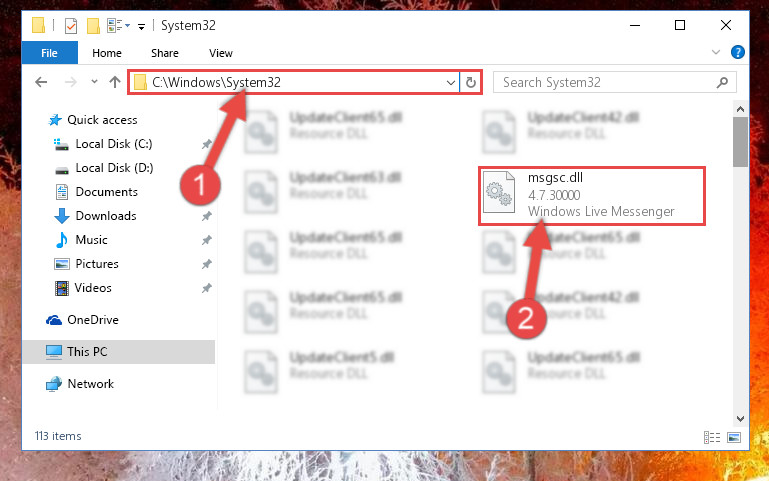Click the search magnifier icon

click(x=722, y=82)
